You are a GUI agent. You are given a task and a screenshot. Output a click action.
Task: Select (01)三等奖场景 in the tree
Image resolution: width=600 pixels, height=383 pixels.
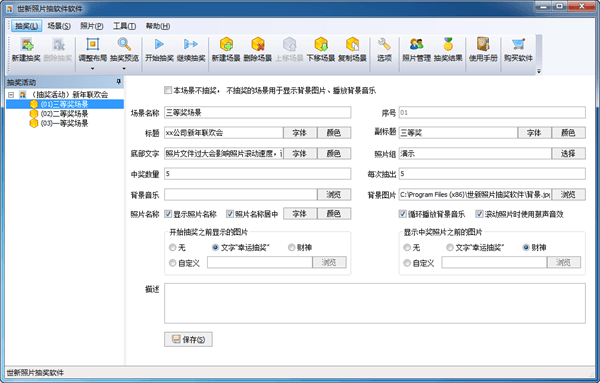pyautogui.click(x=64, y=104)
